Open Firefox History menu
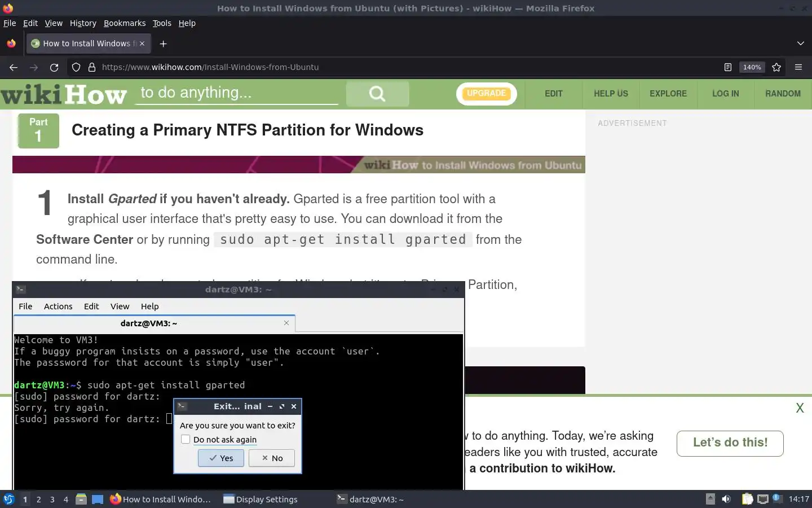Viewport: 812px width, 508px height. point(83,23)
